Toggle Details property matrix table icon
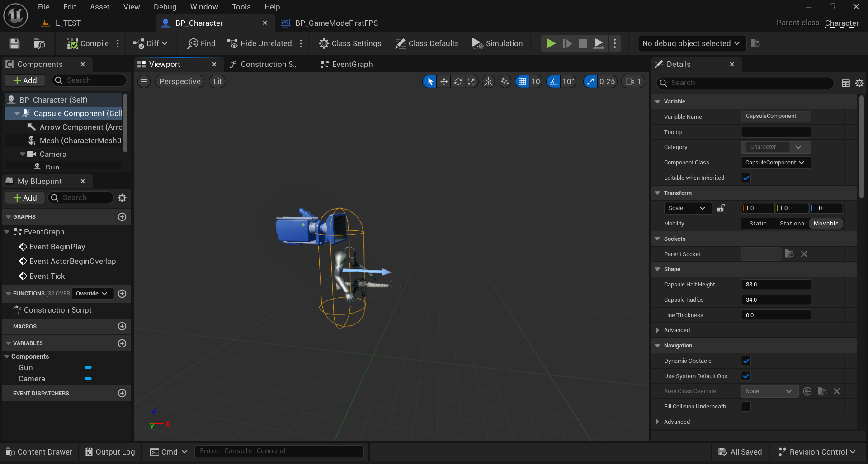The image size is (868, 464). point(846,83)
